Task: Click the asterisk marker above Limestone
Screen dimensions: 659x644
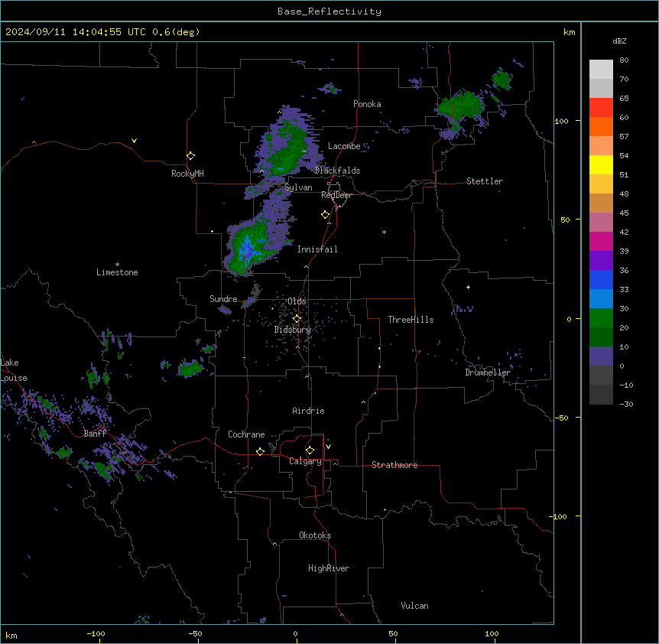Action: click(x=117, y=265)
